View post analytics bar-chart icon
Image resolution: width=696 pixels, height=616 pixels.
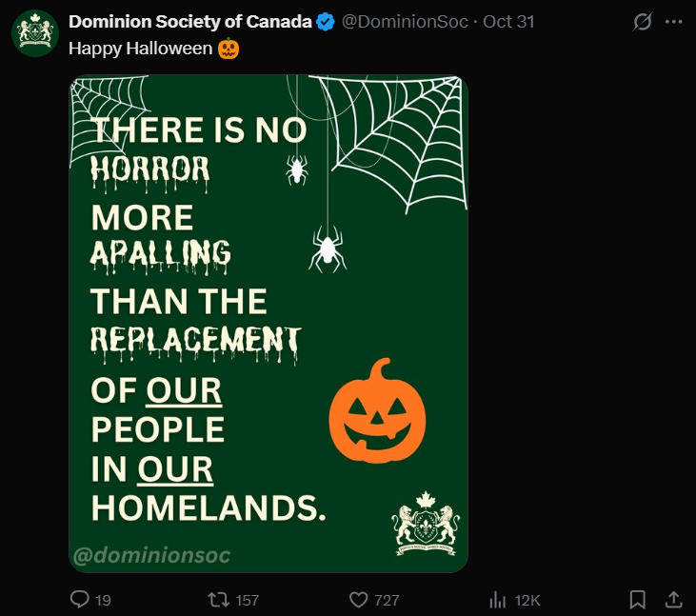pyautogui.click(x=497, y=599)
